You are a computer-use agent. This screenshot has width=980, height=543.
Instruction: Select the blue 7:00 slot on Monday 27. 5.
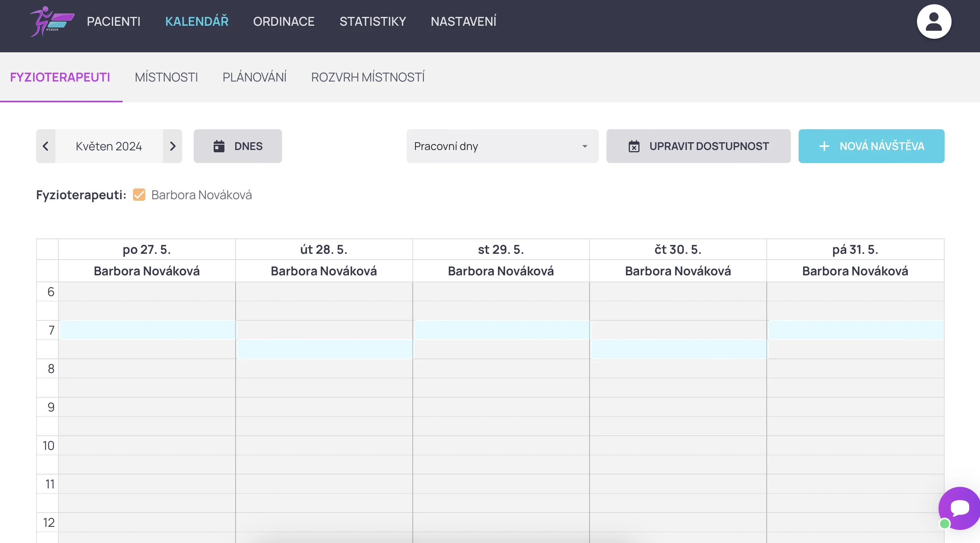148,330
